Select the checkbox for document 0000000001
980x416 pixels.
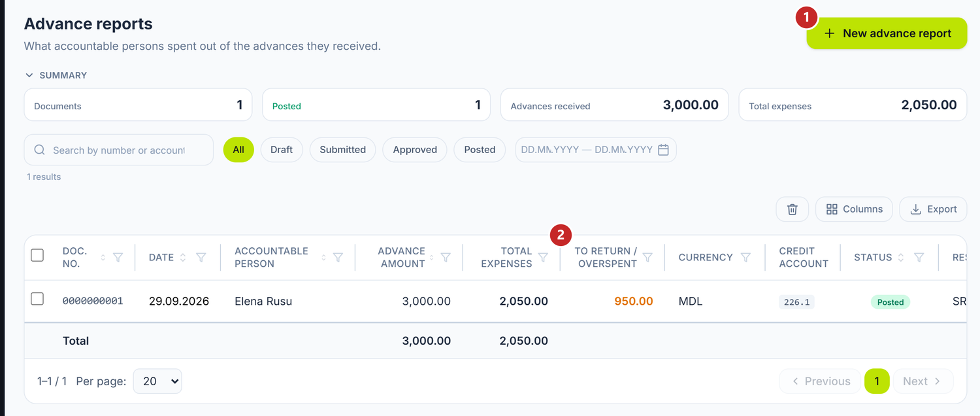(37, 299)
